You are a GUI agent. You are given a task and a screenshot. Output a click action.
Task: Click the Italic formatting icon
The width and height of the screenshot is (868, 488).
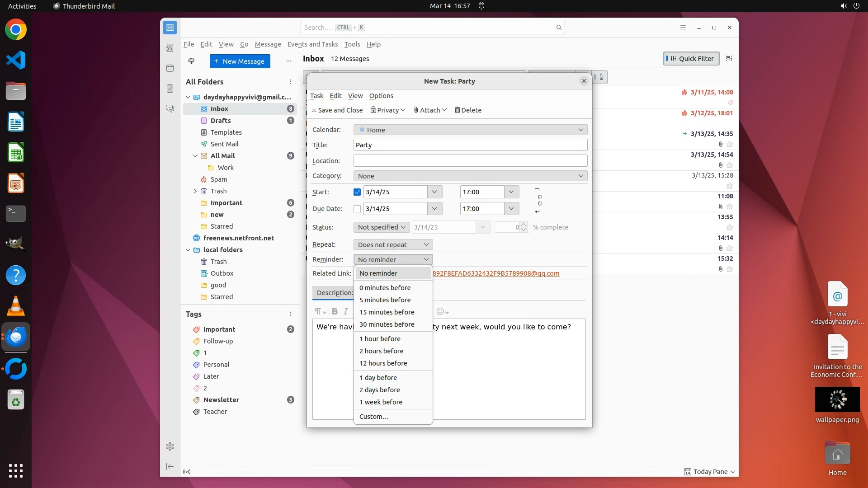(346, 311)
